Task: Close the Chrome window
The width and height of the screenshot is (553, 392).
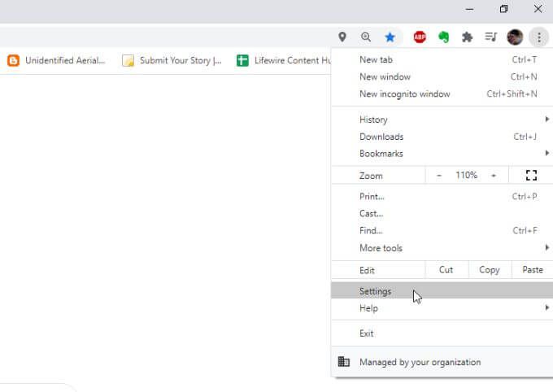Action: 538,9
